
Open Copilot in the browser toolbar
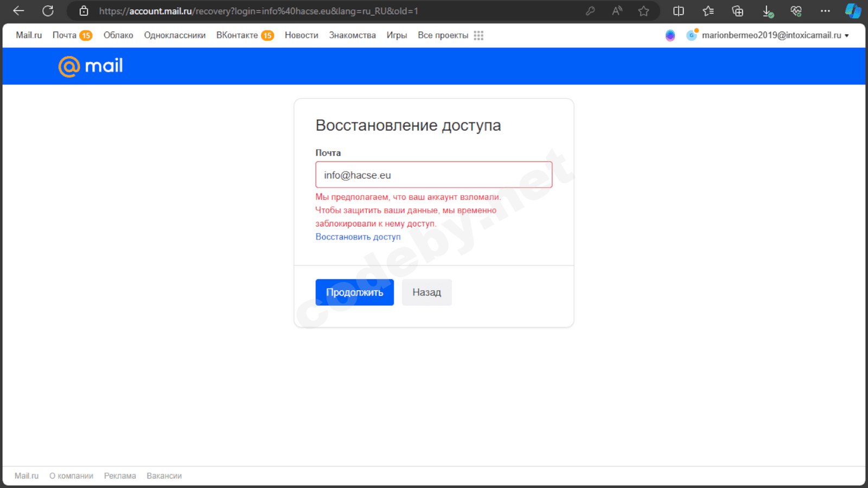coord(852,11)
